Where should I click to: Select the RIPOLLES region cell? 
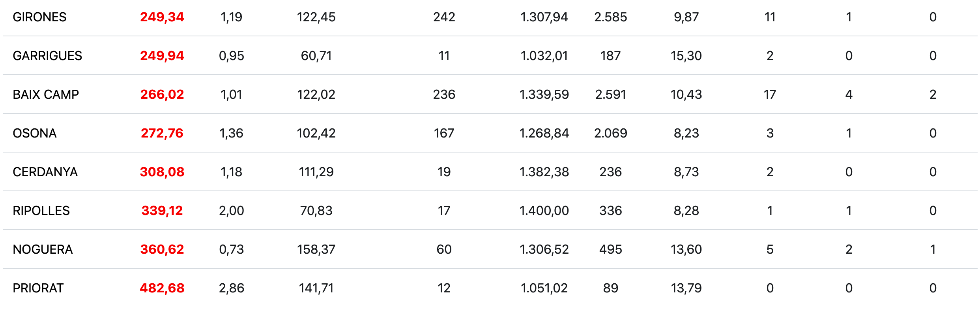41,211
